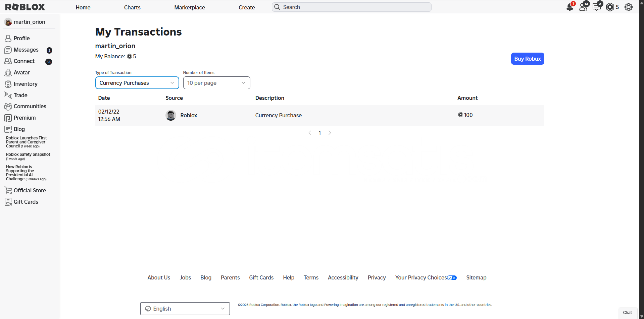Click the Search input field
Screen dimensions: 644x319
tap(351, 7)
